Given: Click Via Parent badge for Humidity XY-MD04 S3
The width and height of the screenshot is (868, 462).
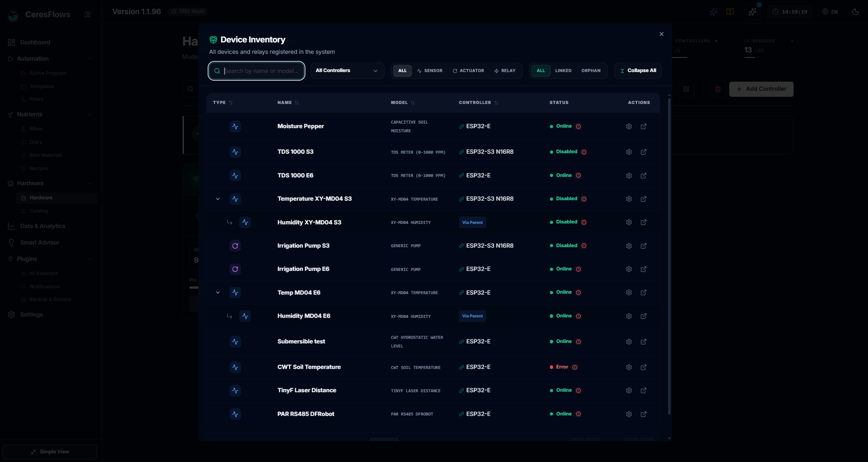Looking at the screenshot, I should pos(472,223).
